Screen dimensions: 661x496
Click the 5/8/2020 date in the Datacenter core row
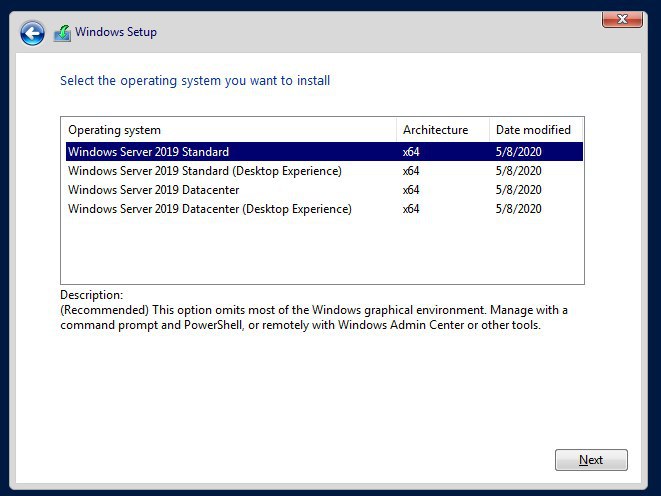519,190
